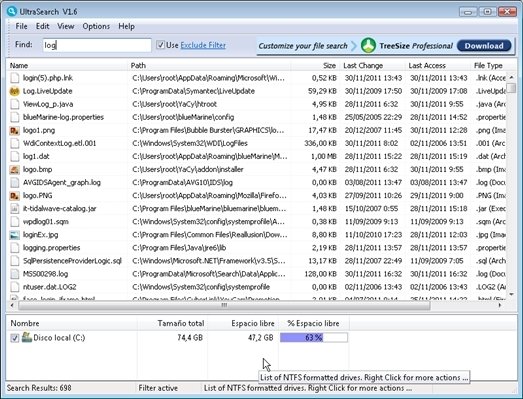Toggle the Use Exclude Filter checkbox
This screenshot has height=399, width=523.
click(x=160, y=45)
